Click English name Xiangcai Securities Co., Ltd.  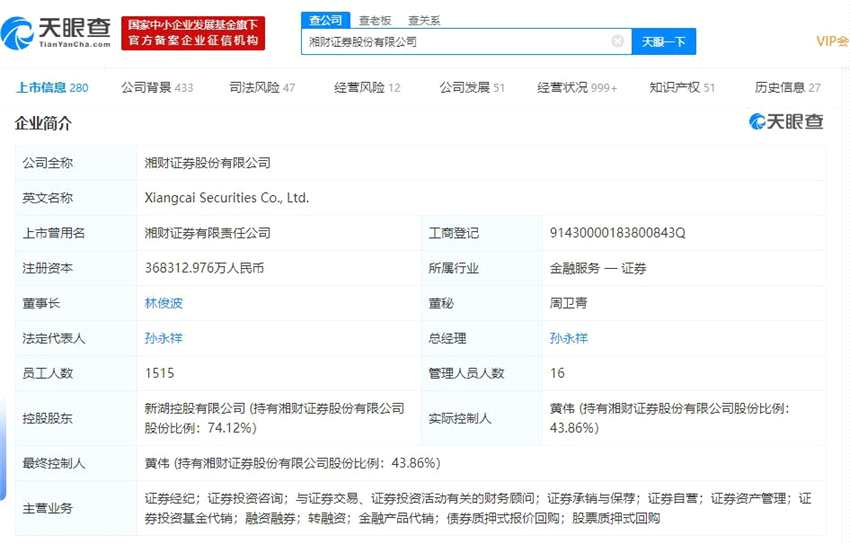click(x=227, y=198)
